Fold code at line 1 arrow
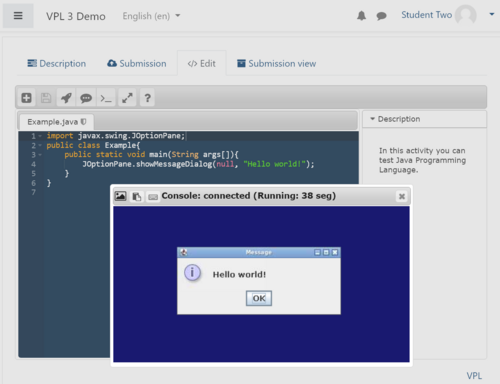 [x=40, y=136]
